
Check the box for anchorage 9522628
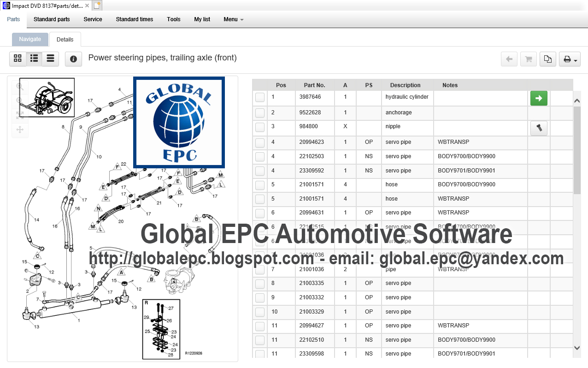260,113
